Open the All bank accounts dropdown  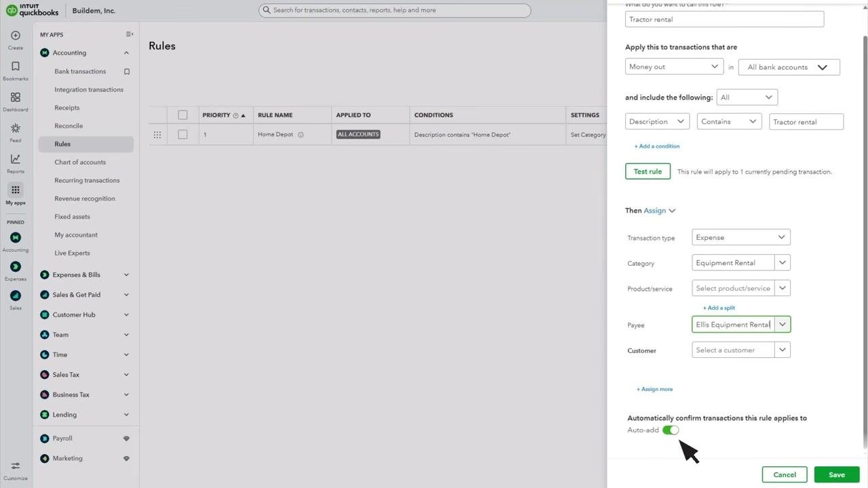pos(789,67)
